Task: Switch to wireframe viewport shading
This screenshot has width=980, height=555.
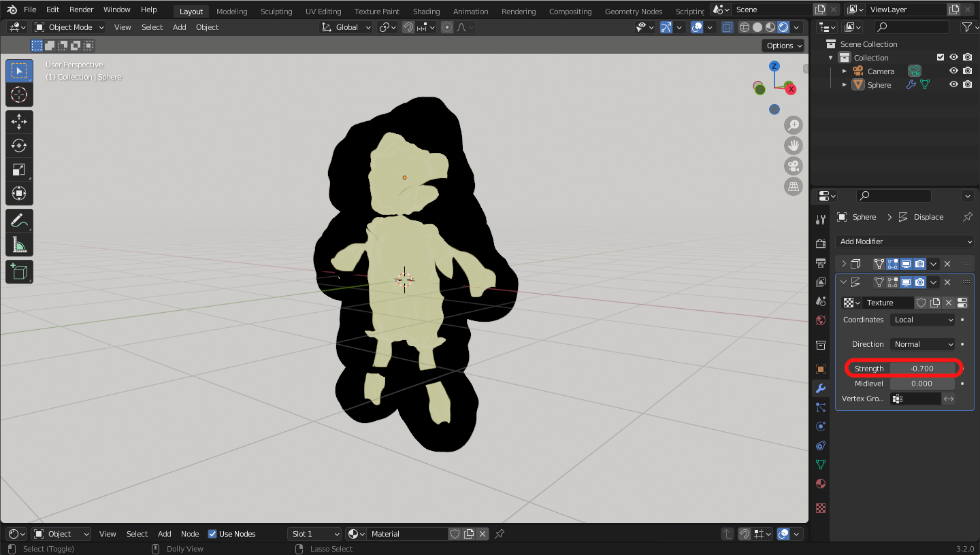Action: coord(745,27)
